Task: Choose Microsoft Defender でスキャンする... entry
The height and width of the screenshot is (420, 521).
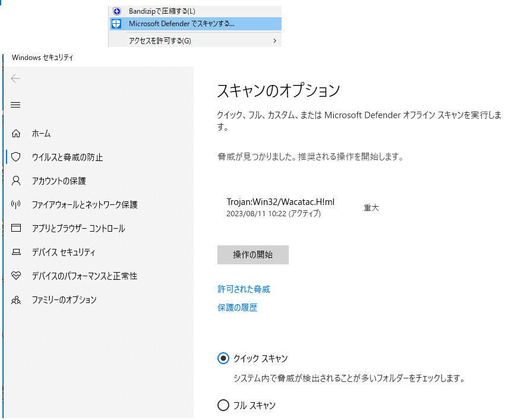Action: pyautogui.click(x=195, y=24)
